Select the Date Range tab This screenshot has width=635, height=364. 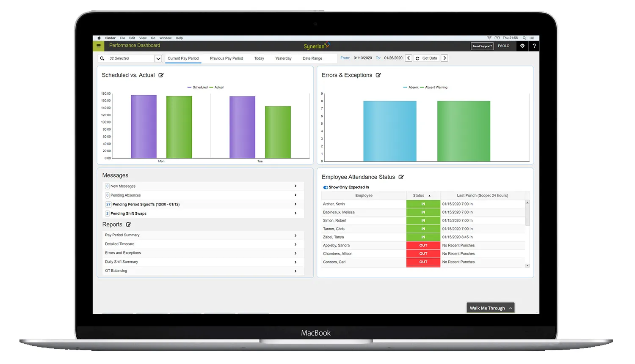click(312, 58)
